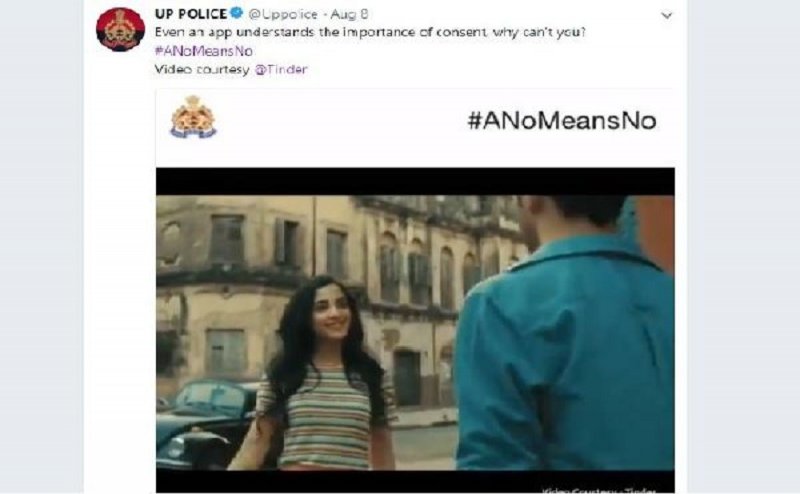Click the tweet text about consent
800x494 pixels.
pos(370,32)
